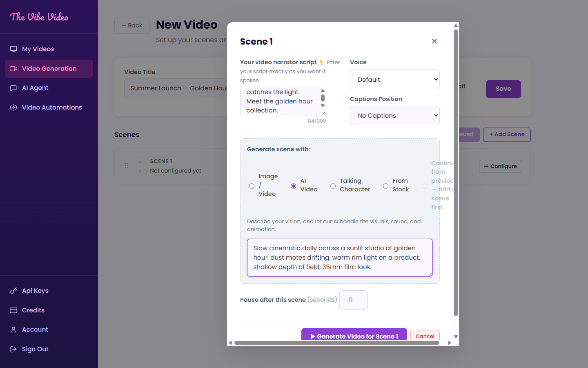The image size is (588, 368).
Task: Move Scene 1 down with the arrow
Action: [140, 171]
